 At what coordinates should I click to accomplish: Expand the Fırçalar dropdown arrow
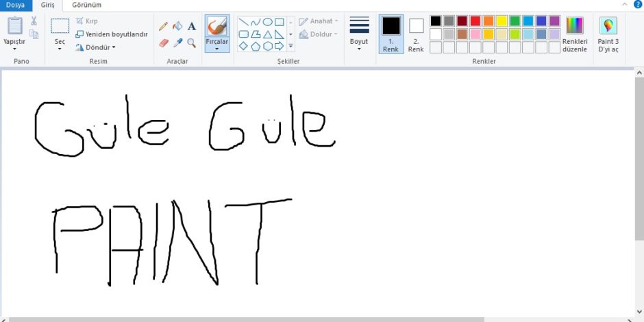click(217, 49)
